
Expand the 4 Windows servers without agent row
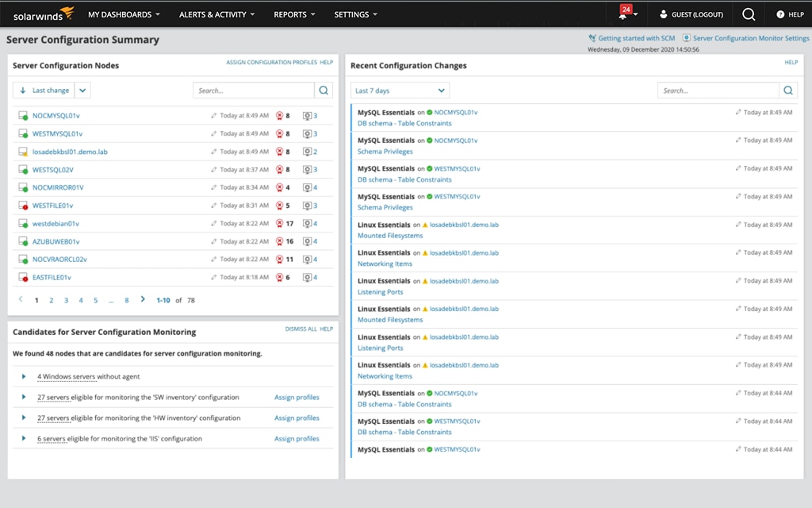click(22, 376)
